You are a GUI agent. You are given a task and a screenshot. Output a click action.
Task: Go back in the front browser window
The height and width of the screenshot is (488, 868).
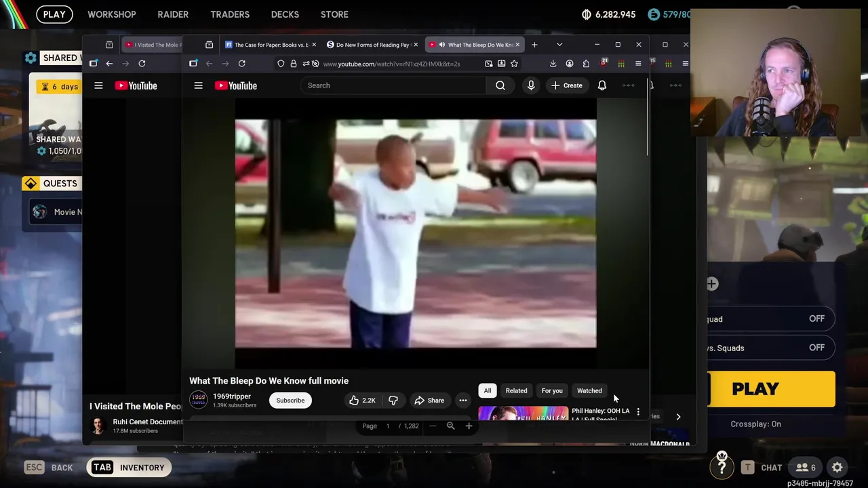(209, 64)
